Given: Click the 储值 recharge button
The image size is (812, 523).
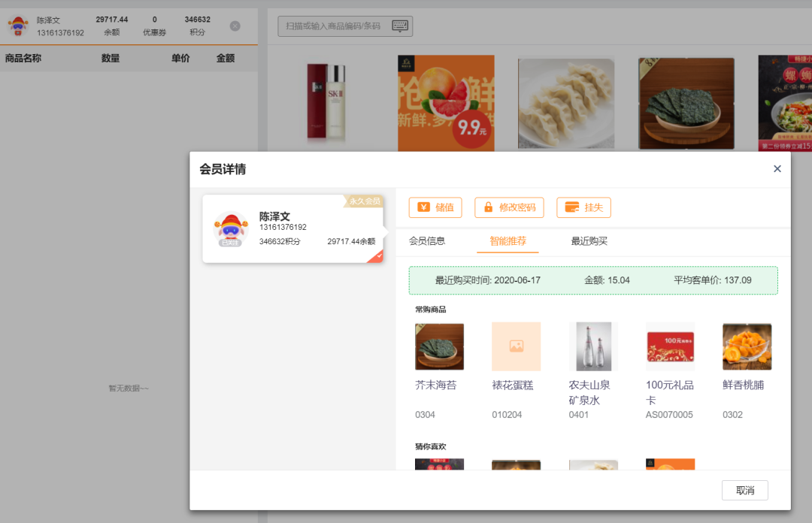Looking at the screenshot, I should (435, 207).
